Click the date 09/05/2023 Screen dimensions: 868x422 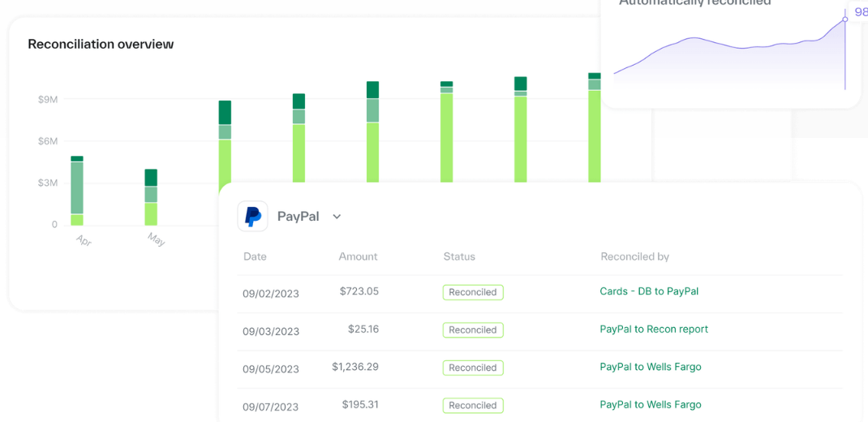click(x=271, y=368)
